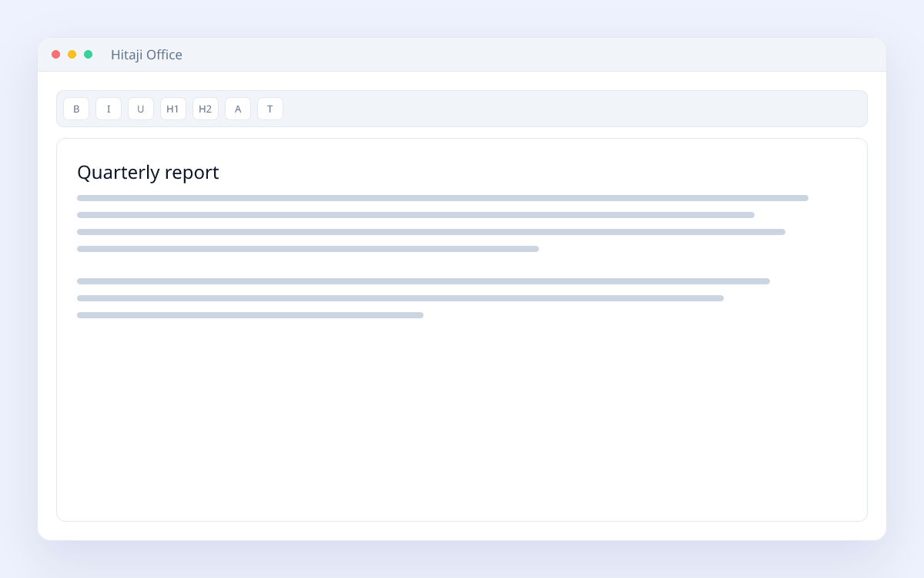Click the shortest final line of second paragraph
The height and width of the screenshot is (578, 924).
tap(250, 315)
